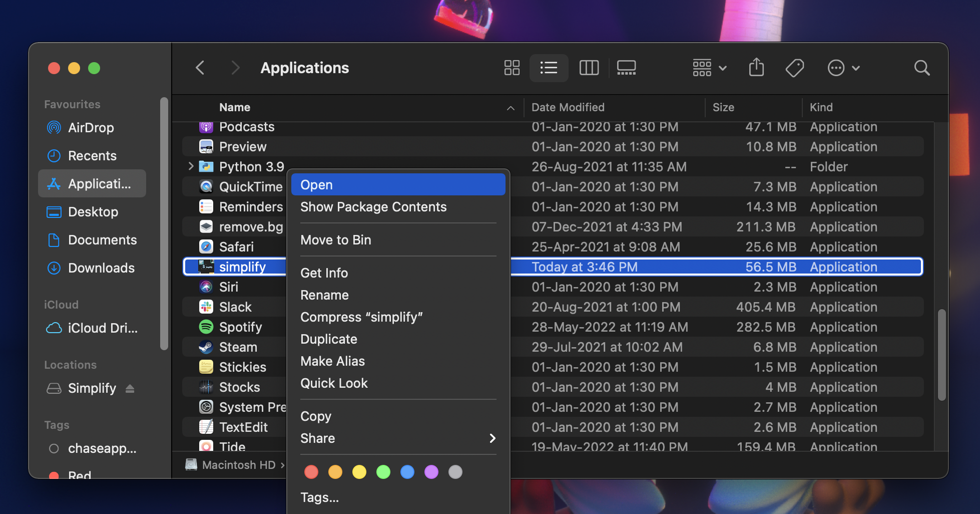Image resolution: width=980 pixels, height=514 pixels.
Task: Click the Edit Tags toolbar icon
Action: (x=794, y=68)
